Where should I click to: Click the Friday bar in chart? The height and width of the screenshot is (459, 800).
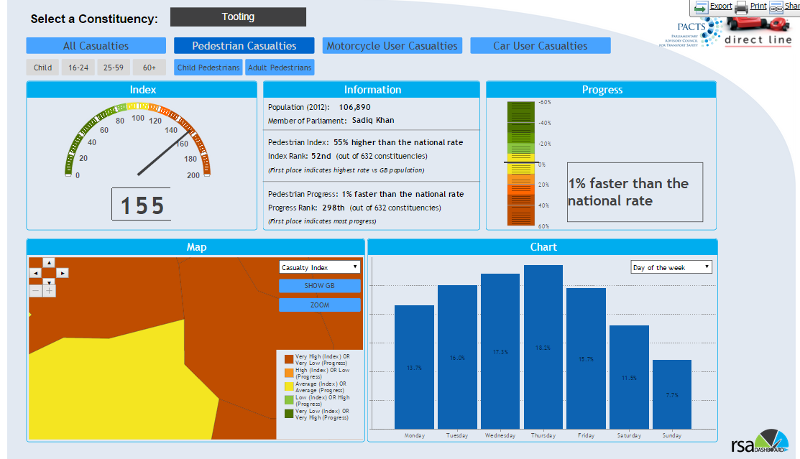586,359
